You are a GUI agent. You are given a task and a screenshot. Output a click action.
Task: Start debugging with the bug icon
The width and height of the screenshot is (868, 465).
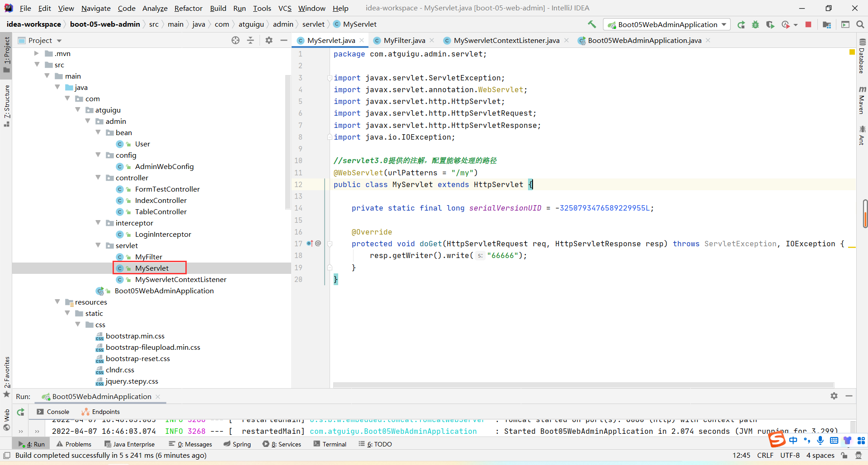(x=755, y=25)
